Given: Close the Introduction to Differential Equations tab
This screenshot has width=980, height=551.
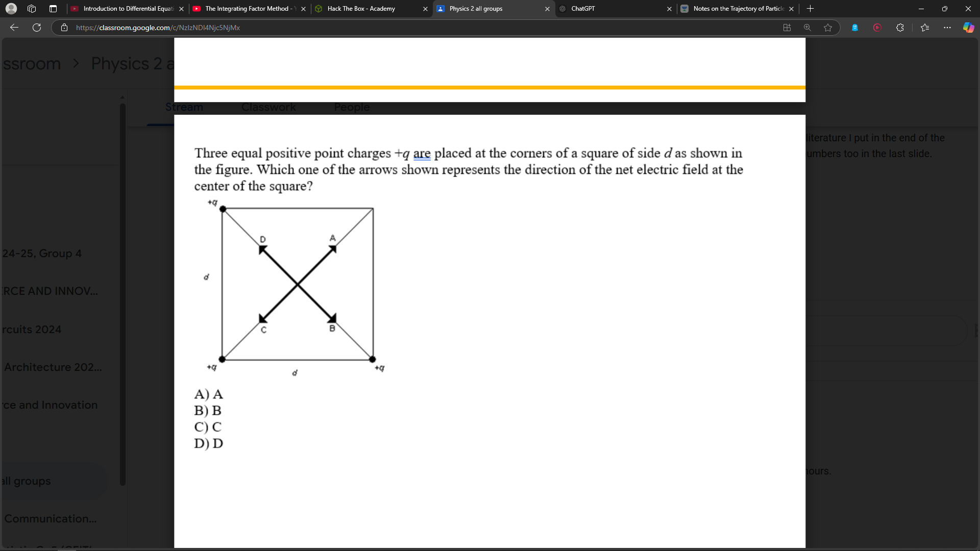Looking at the screenshot, I should coord(181,9).
